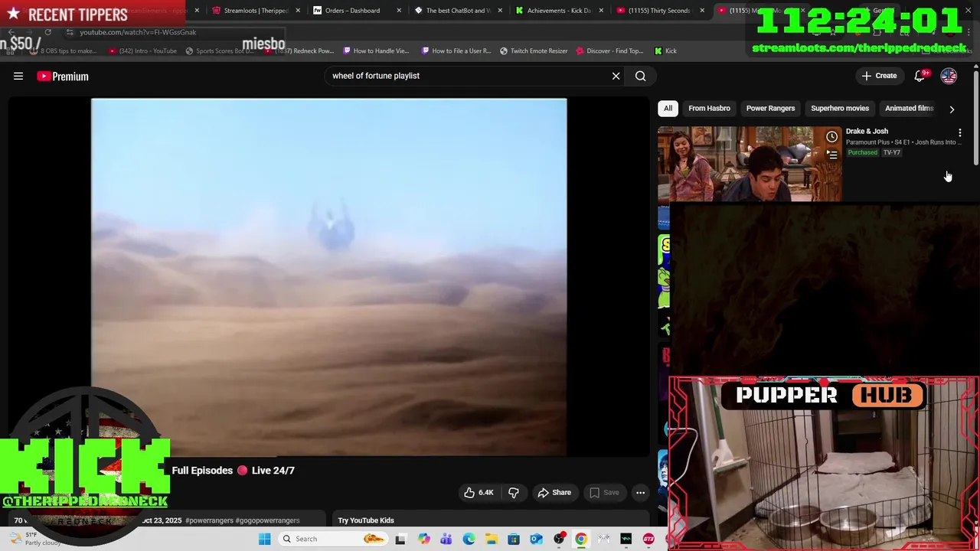
Task: Select the Superhero movies filter chip
Action: tap(840, 108)
